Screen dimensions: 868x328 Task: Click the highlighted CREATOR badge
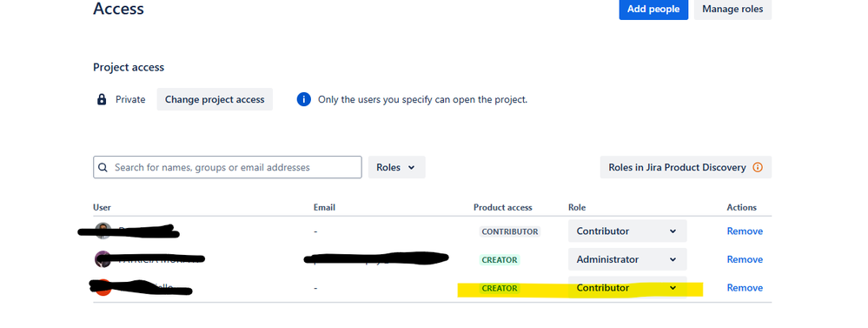click(500, 288)
